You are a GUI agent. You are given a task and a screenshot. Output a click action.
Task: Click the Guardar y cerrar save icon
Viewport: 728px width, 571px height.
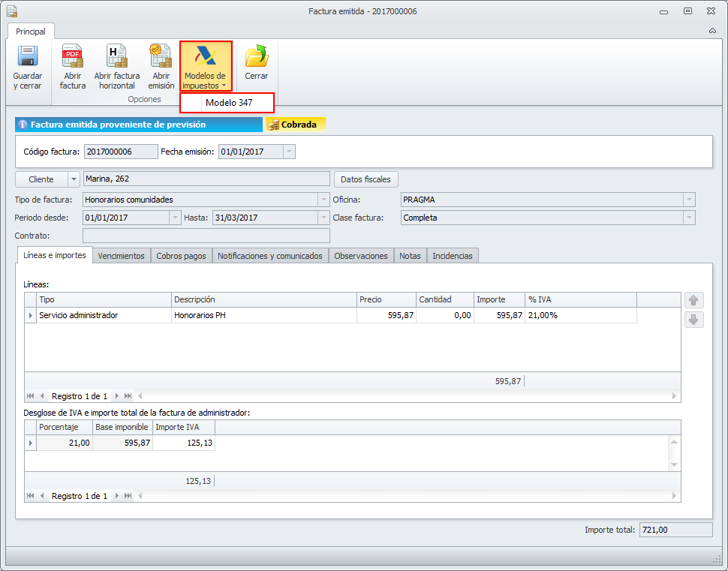[28, 57]
